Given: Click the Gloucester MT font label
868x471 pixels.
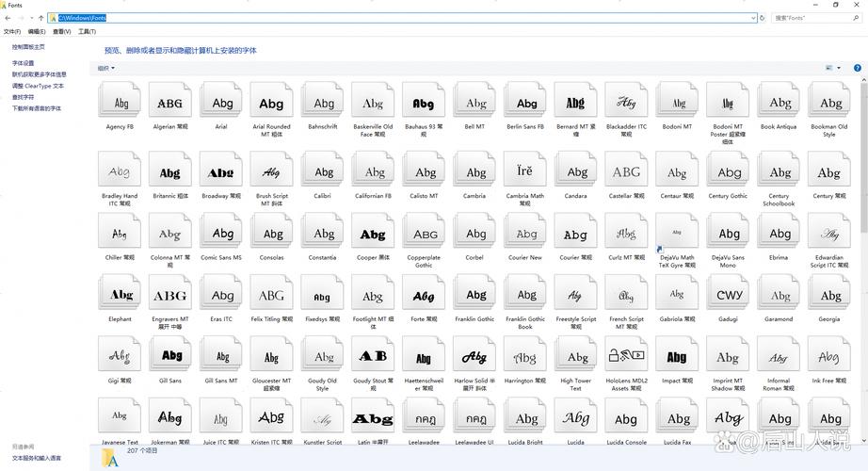Looking at the screenshot, I should 272,384.
